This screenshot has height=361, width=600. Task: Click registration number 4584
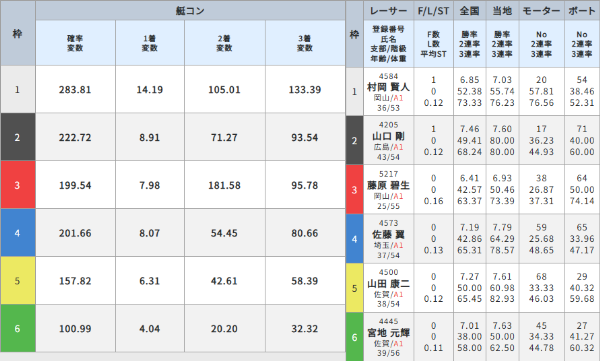388,76
